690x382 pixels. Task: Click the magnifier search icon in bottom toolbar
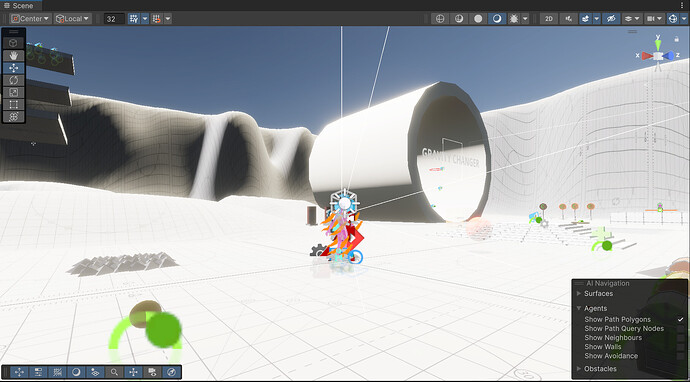[114, 372]
